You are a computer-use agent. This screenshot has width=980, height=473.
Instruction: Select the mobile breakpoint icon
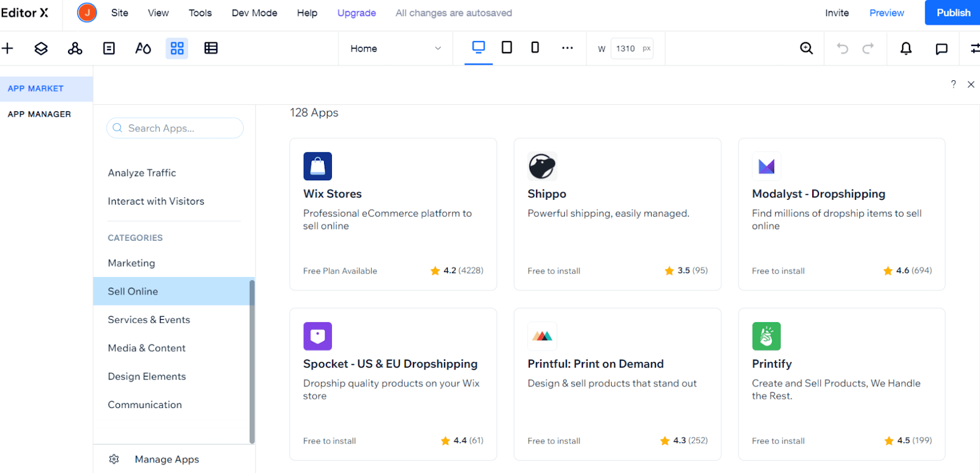tap(535, 47)
